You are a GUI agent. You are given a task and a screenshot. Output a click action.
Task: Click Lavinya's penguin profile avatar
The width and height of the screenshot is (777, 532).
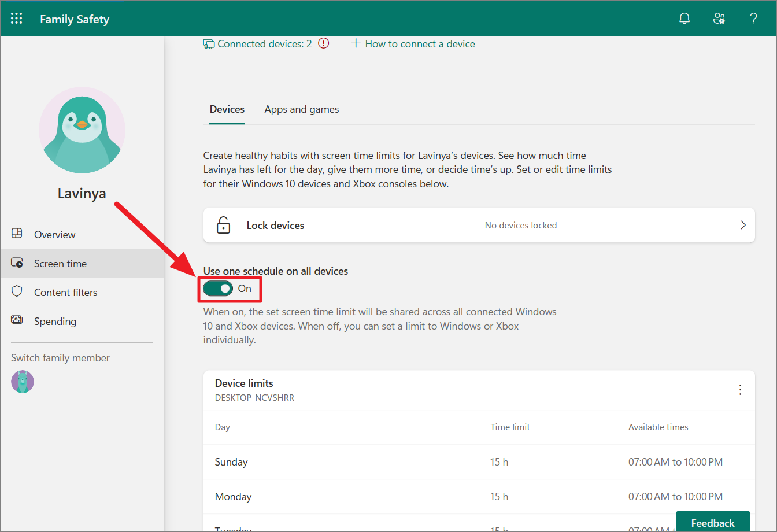coord(82,130)
